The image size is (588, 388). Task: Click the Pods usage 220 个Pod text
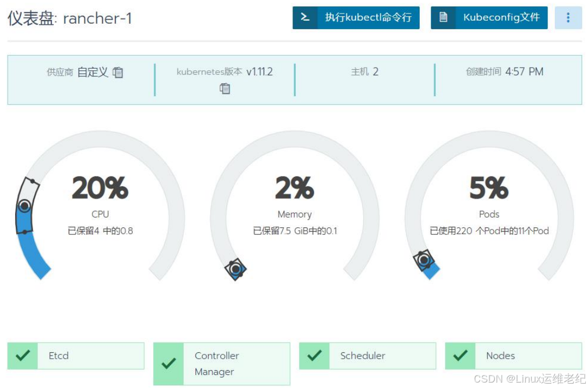[489, 231]
